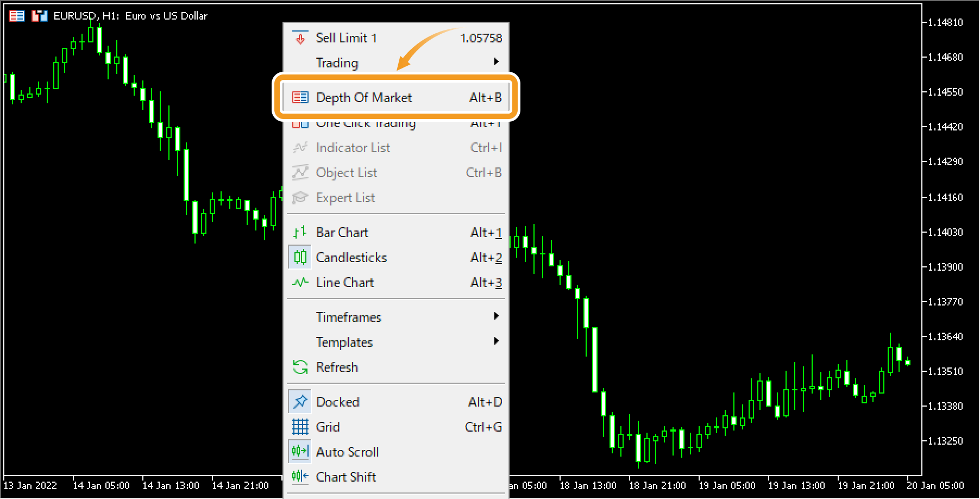980x499 pixels.
Task: Toggle Docked mode
Action: (338, 402)
